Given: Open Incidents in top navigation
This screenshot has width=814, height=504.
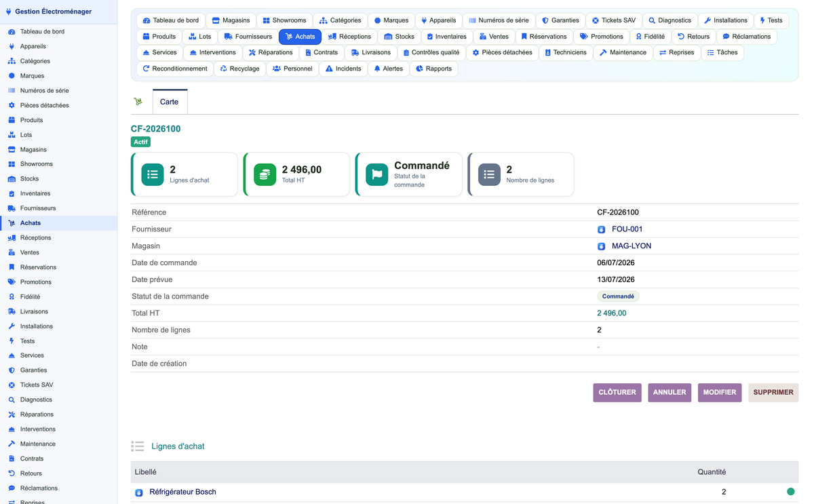Looking at the screenshot, I should point(343,69).
